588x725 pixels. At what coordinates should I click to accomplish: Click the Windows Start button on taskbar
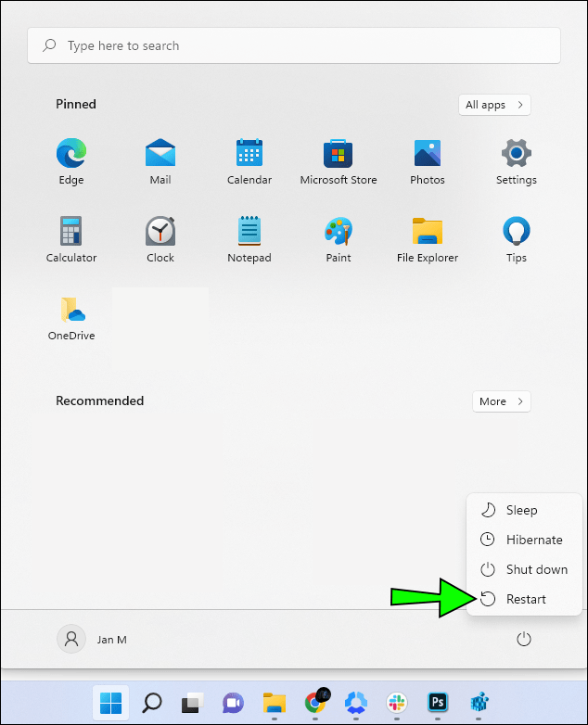111,703
